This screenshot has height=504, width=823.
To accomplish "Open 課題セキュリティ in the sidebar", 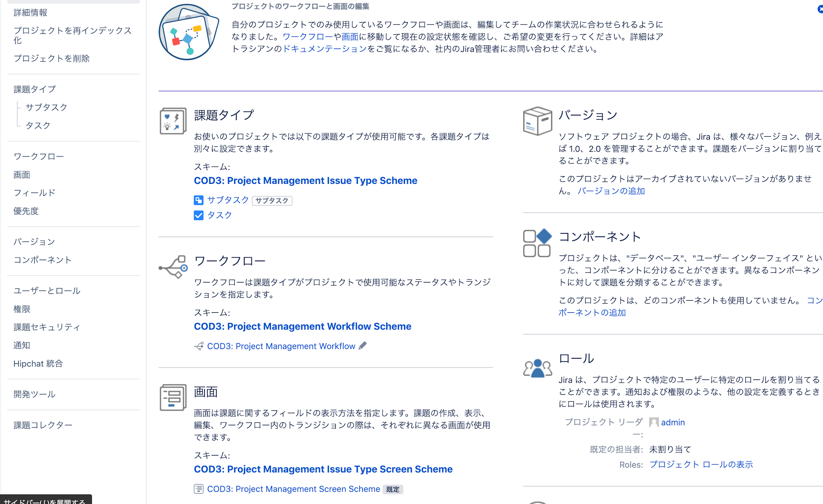I will [47, 327].
